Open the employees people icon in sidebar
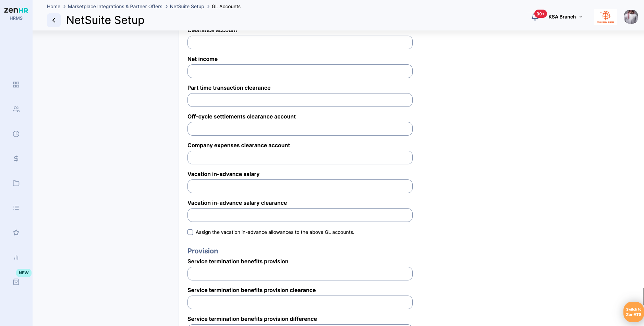 click(16, 109)
